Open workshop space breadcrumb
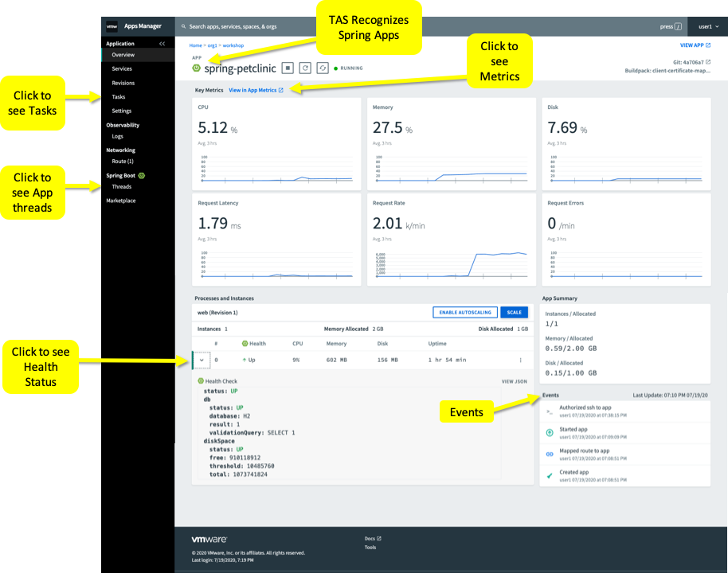Viewport: 728px width, 573px height. pos(233,45)
